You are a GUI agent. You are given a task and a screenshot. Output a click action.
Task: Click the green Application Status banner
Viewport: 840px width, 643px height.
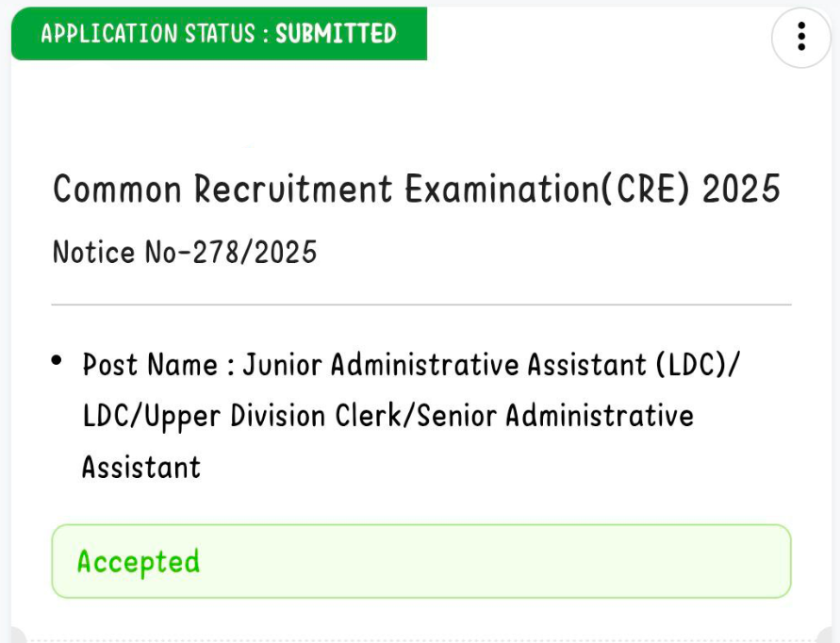pyautogui.click(x=219, y=33)
